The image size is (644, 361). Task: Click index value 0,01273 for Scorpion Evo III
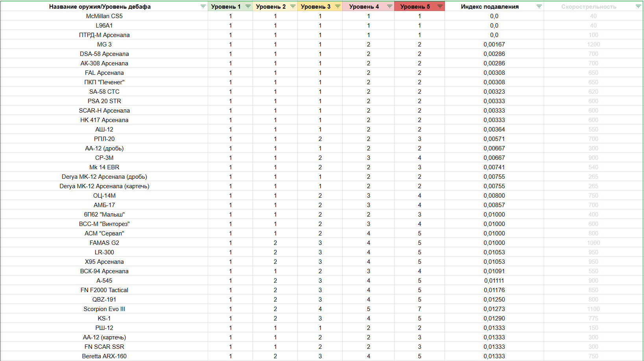[494, 309]
